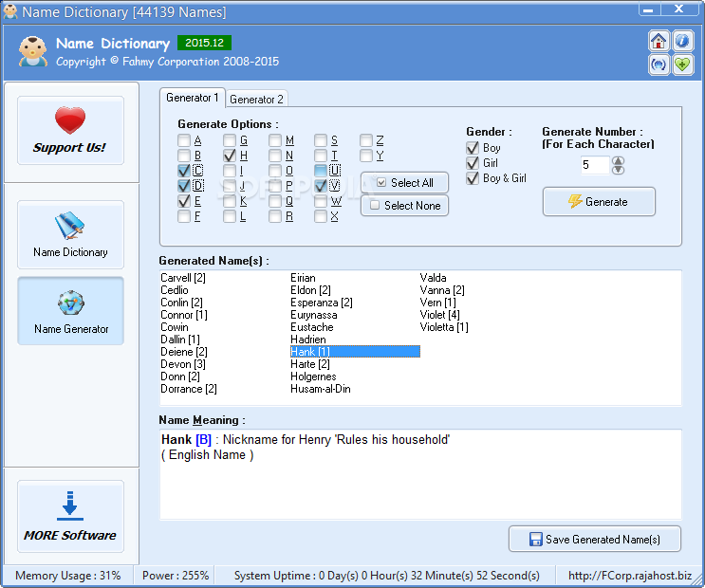Select the name Dallin [1]
Viewport: 705px width, 588px height.
coord(180,340)
